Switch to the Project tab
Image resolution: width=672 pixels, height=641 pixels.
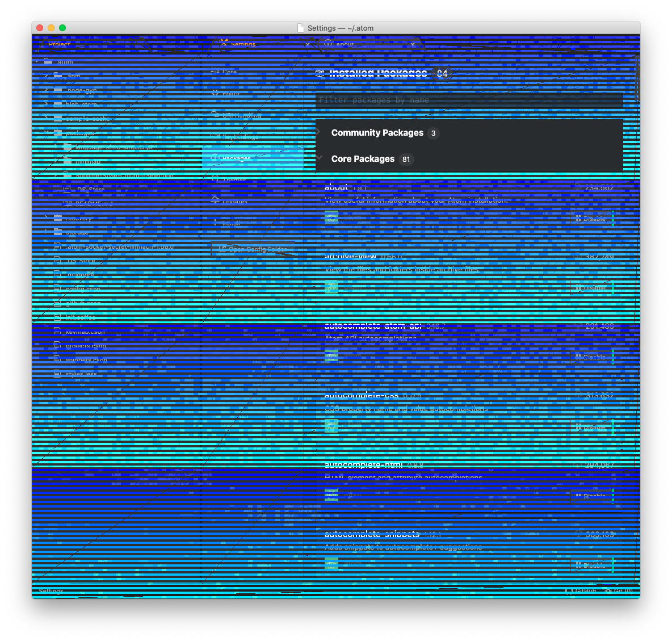59,44
